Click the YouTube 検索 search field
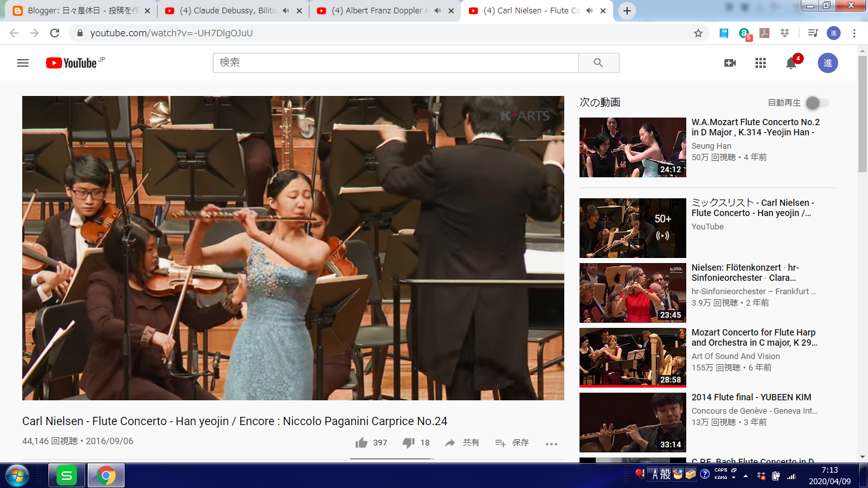This screenshot has width=868, height=488. pyautogui.click(x=396, y=63)
